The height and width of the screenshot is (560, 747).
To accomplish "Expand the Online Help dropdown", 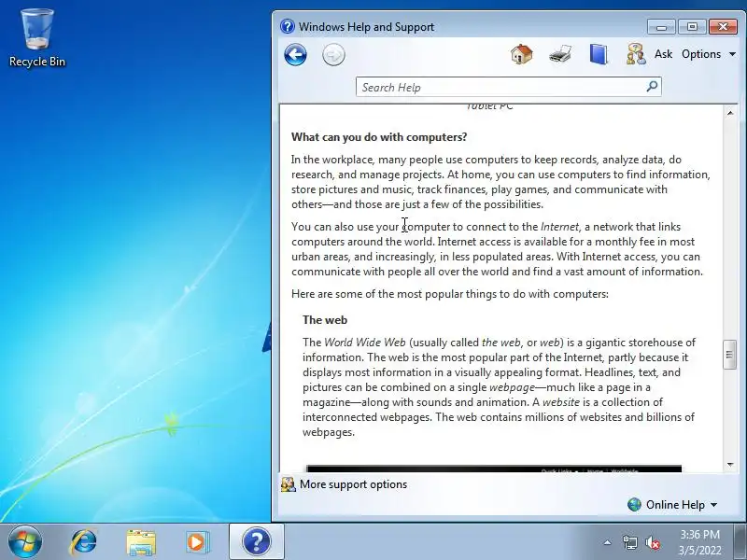I will point(682,505).
